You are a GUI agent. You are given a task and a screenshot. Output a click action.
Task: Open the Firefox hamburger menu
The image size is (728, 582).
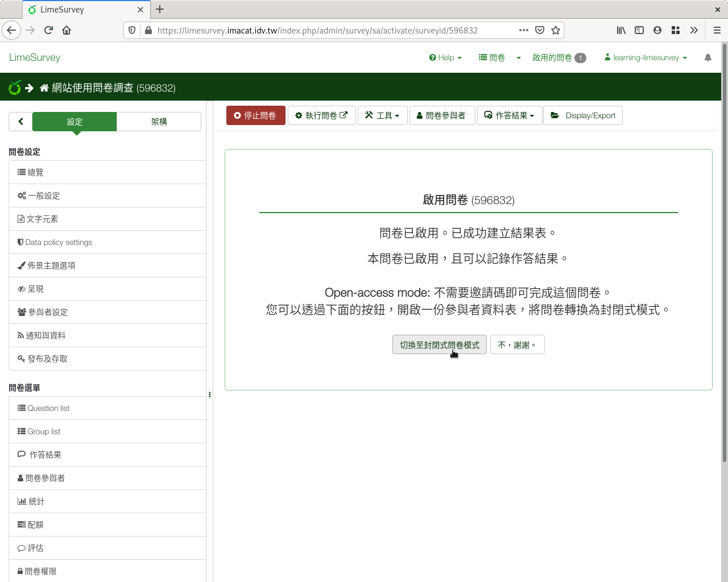(717, 30)
